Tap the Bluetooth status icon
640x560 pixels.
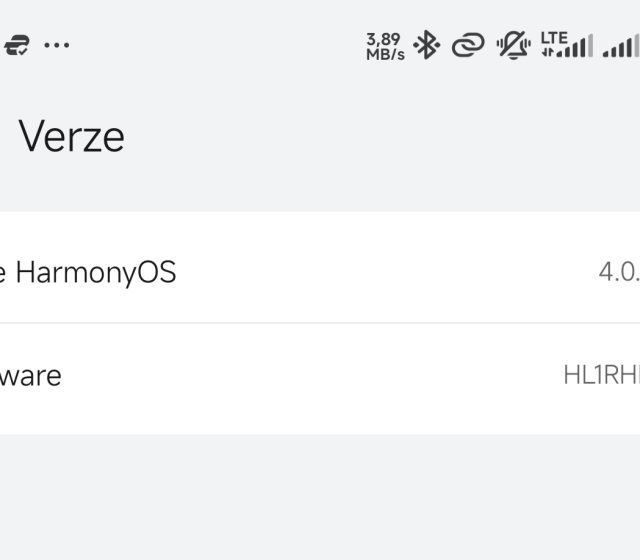[427, 45]
